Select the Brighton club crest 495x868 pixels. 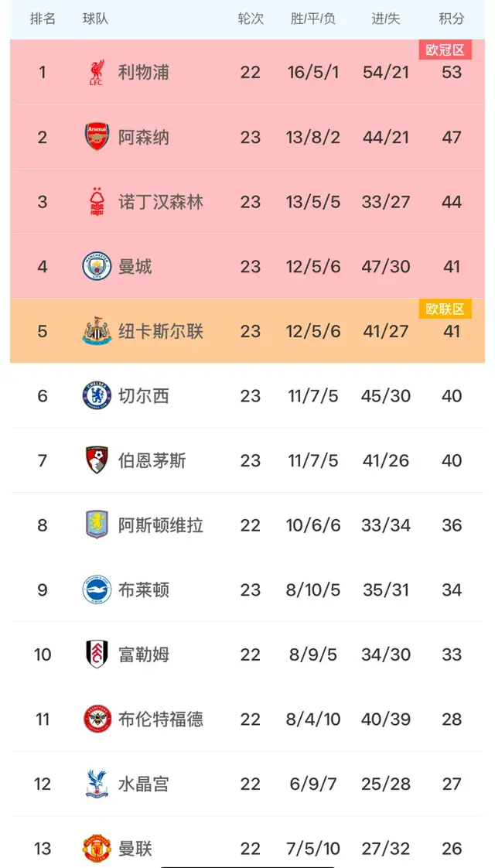pos(97,589)
